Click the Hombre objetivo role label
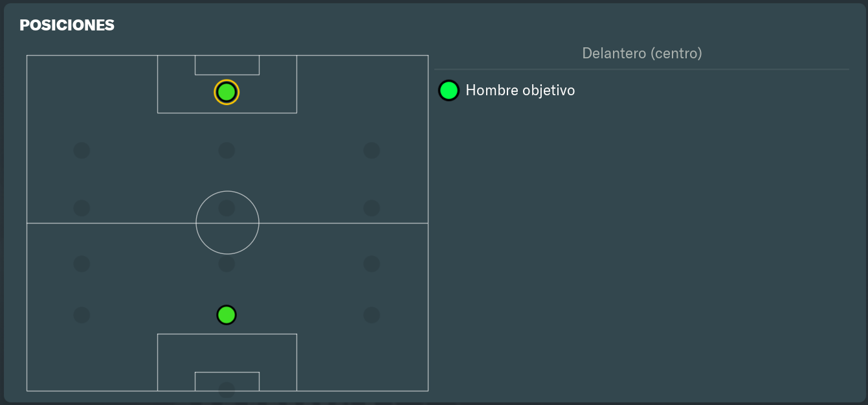Image resolution: width=868 pixels, height=405 pixels. (520, 91)
